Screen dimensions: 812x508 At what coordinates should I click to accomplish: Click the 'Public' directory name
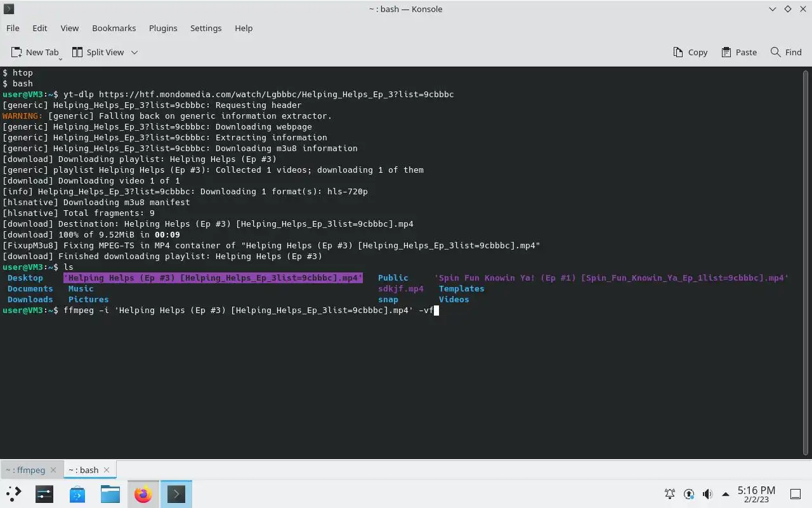(393, 277)
